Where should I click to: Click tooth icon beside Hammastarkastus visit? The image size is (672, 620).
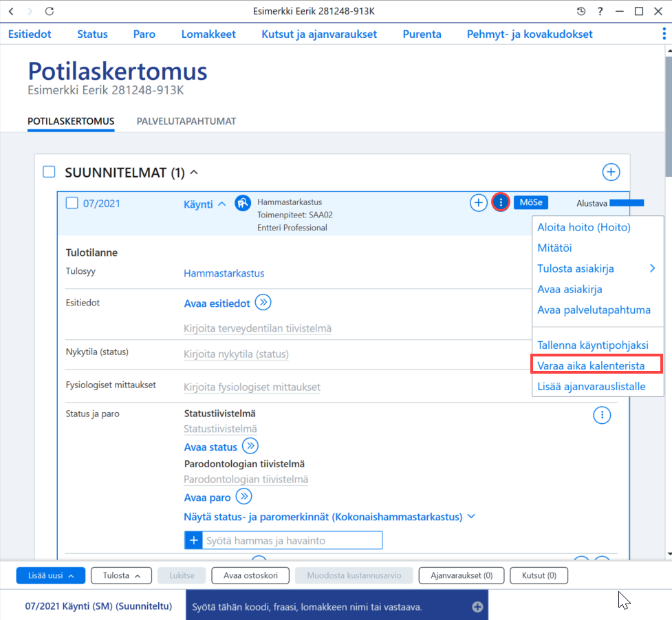click(243, 203)
